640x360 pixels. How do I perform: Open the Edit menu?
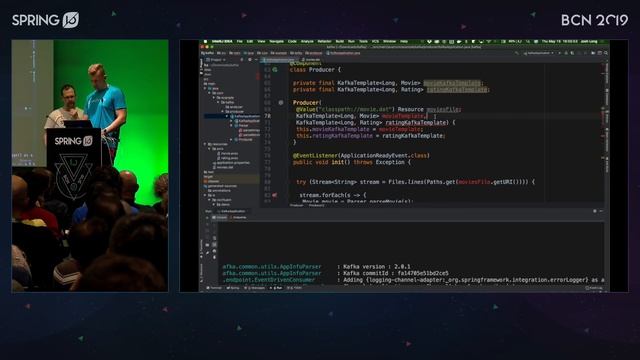coord(250,42)
